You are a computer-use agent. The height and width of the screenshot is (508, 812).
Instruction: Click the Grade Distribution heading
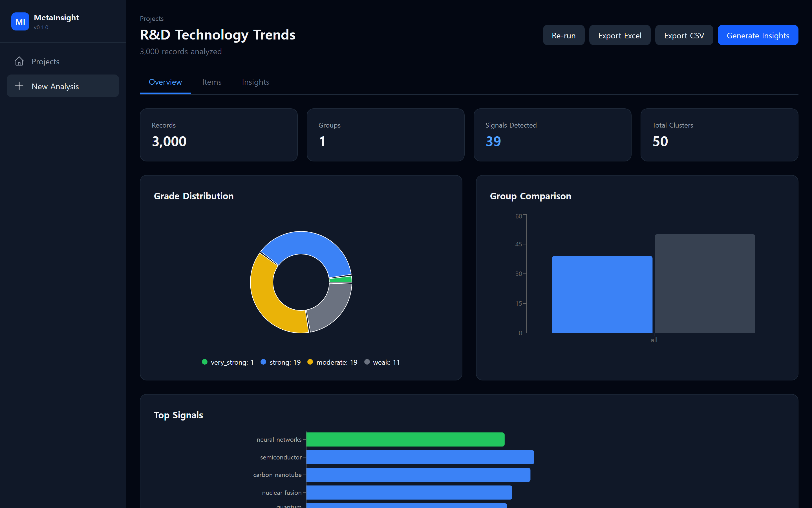194,196
